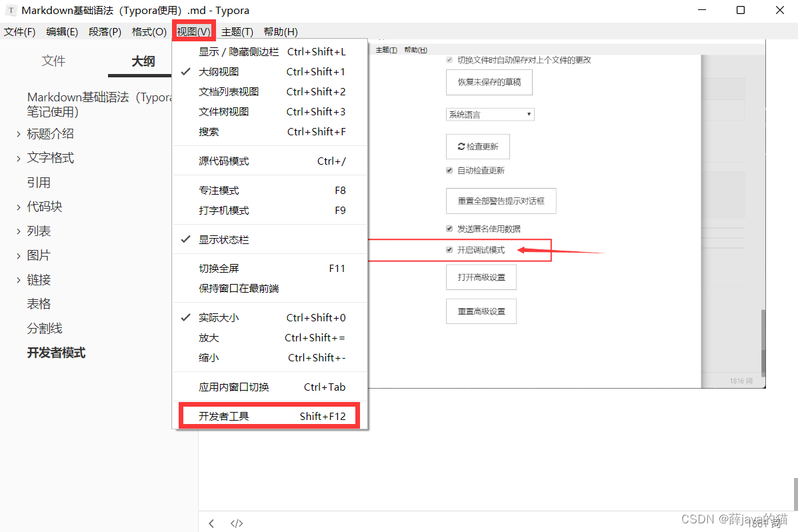Screen dimensions: 798x532
Task: Click the Typora app icon in title bar
Action: [x=11, y=11]
